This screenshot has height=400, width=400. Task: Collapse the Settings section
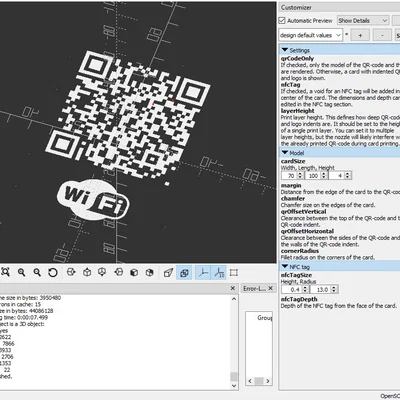(285, 50)
